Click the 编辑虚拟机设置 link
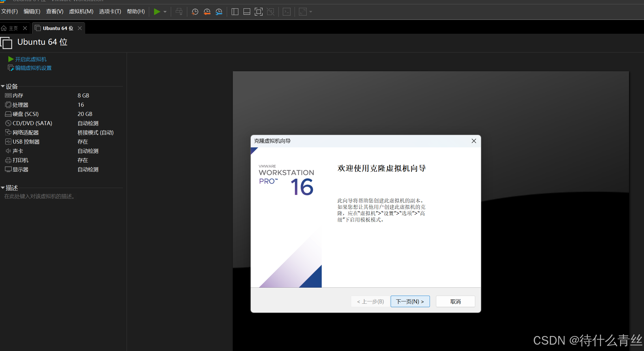This screenshot has height=351, width=644. [33, 68]
